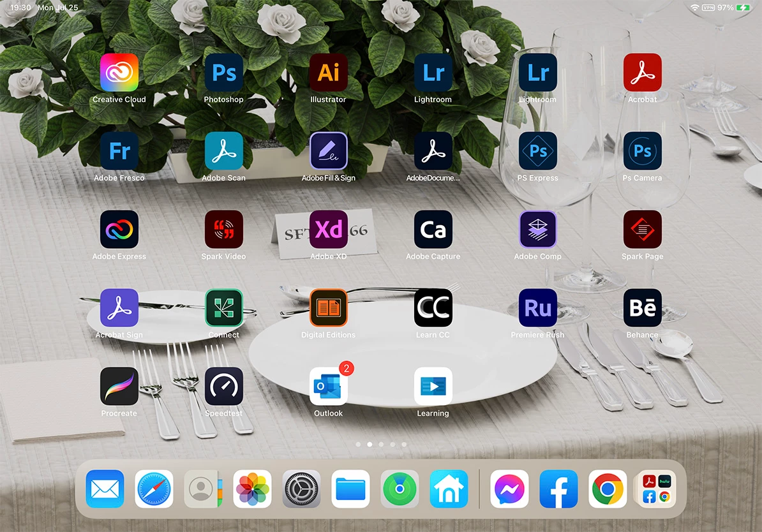762x532 pixels.
Task: Launch Spark Video
Action: (223, 229)
